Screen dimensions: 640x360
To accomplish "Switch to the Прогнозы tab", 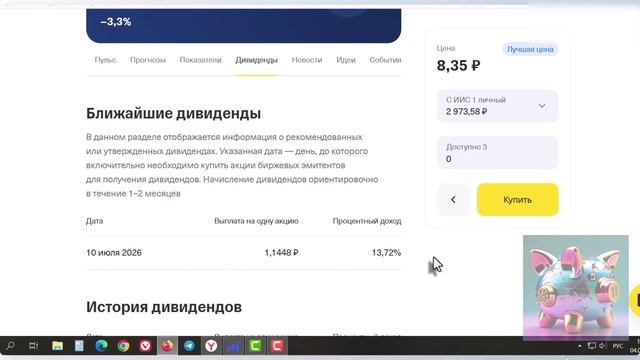I will tap(148, 60).
